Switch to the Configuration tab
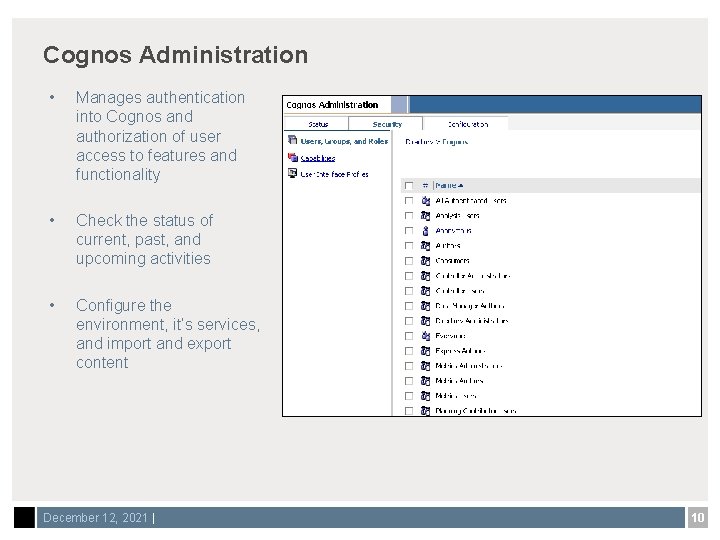Screen dimensions: 720x540 (x=467, y=124)
